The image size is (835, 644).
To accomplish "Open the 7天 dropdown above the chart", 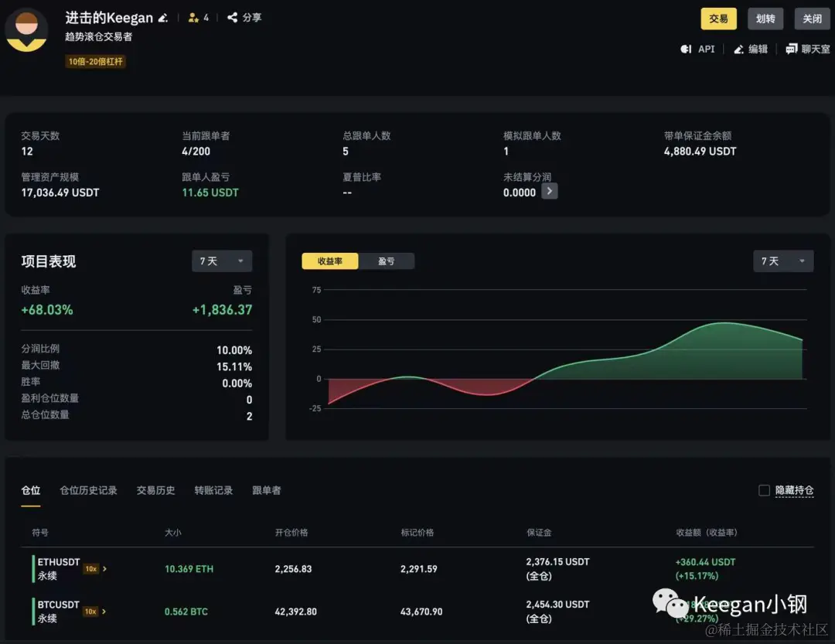I will 782,261.
